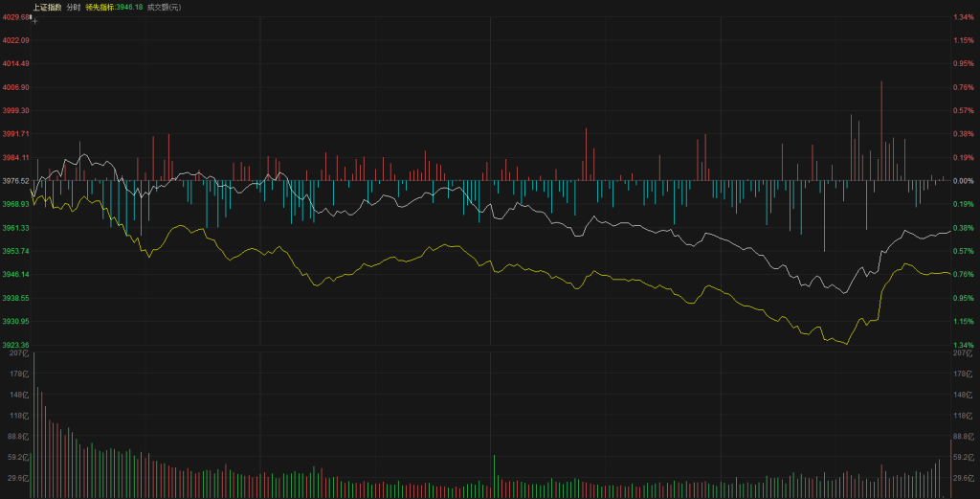This screenshot has width=980, height=499.
Task: Click the top red 1.34% percentage label
Action: click(x=962, y=17)
